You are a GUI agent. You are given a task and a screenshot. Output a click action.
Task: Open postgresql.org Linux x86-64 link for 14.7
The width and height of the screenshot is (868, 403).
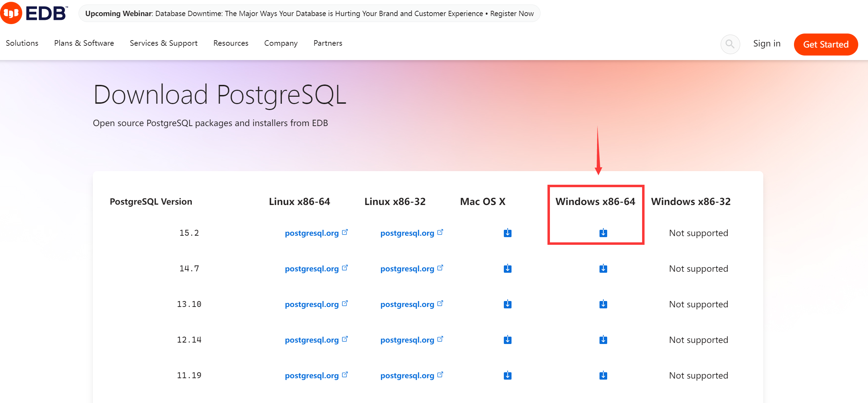(316, 269)
